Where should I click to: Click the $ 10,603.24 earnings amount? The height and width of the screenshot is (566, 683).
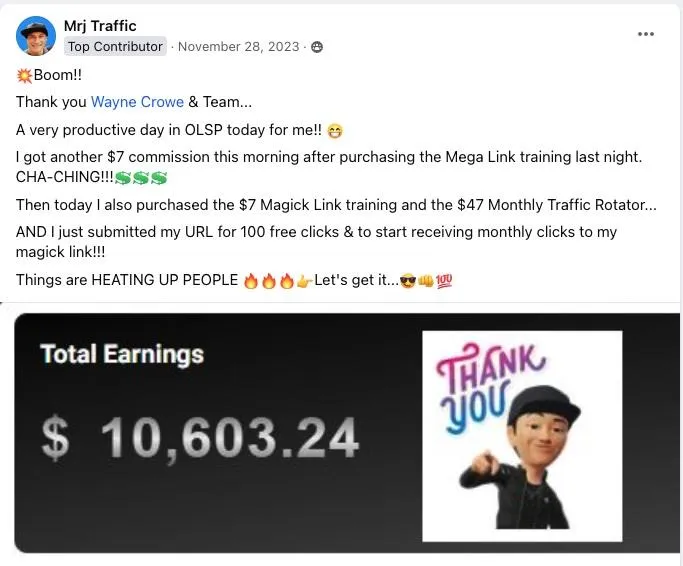[200, 438]
